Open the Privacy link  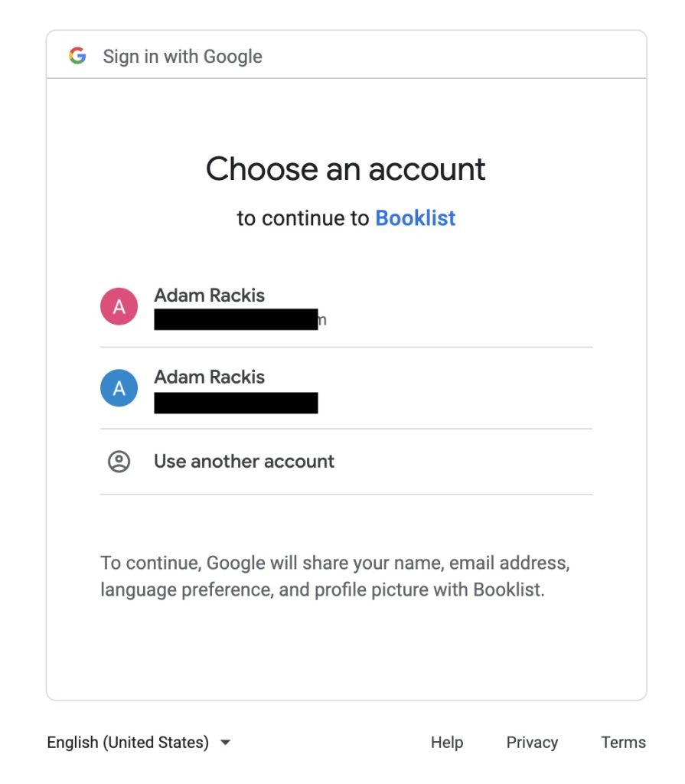tap(532, 743)
